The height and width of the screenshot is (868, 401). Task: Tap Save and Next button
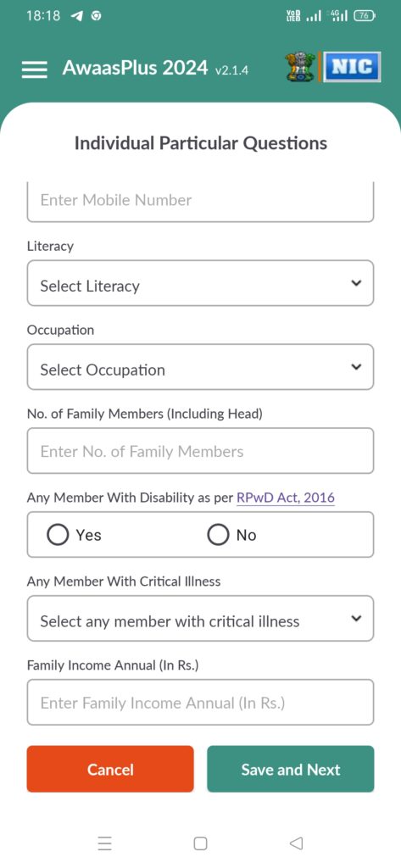(291, 769)
